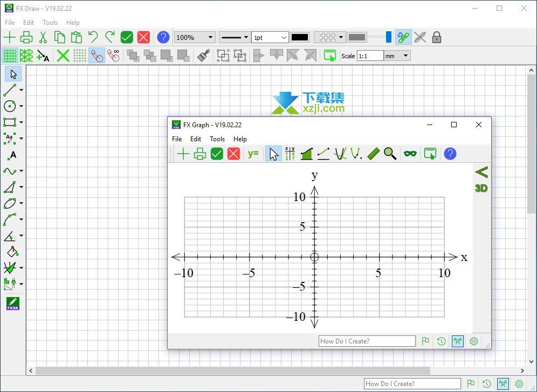Click the magnifier zoom icon in FX Graph

[390, 154]
